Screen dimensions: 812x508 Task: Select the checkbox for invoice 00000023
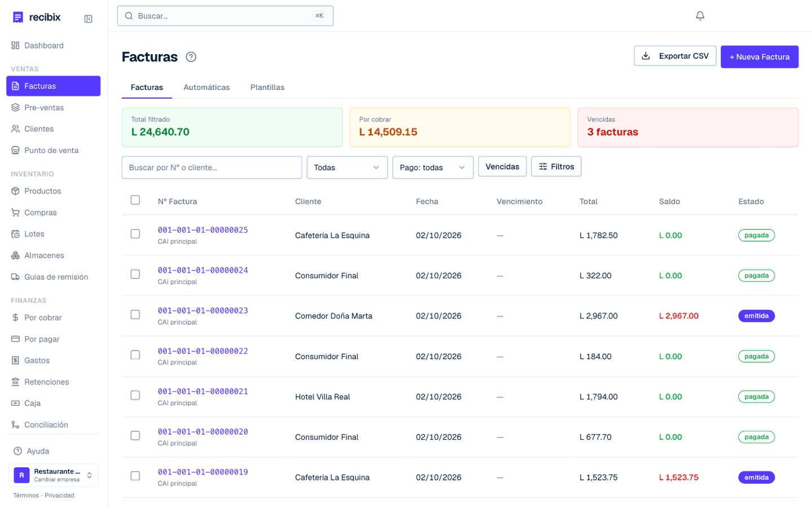tap(135, 314)
